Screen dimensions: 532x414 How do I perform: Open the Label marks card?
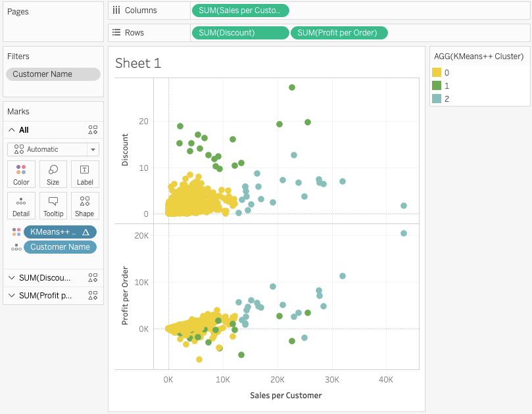85,174
